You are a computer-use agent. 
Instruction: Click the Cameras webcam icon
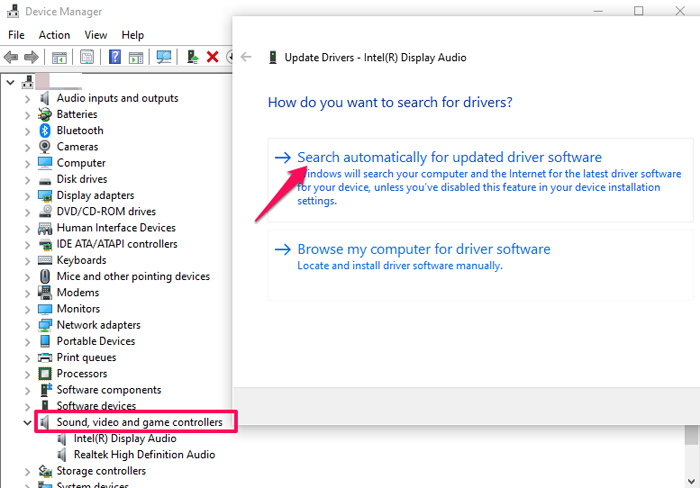[x=45, y=146]
